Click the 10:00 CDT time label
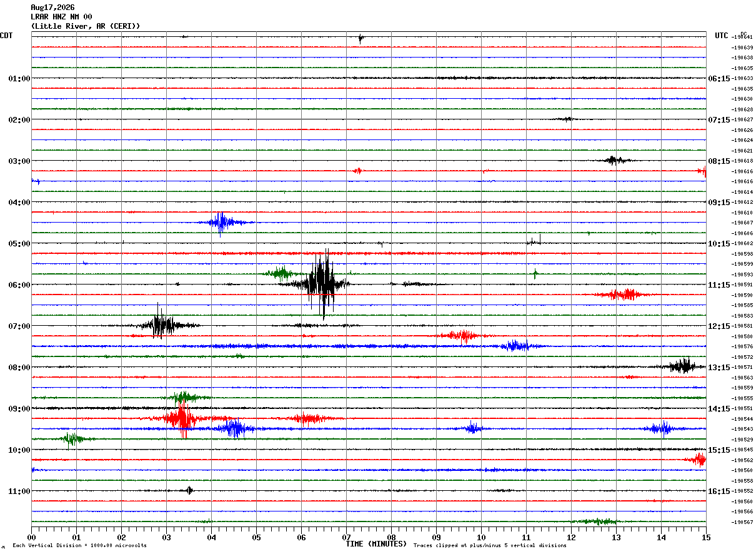The height and width of the screenshot is (554, 756). [19, 450]
